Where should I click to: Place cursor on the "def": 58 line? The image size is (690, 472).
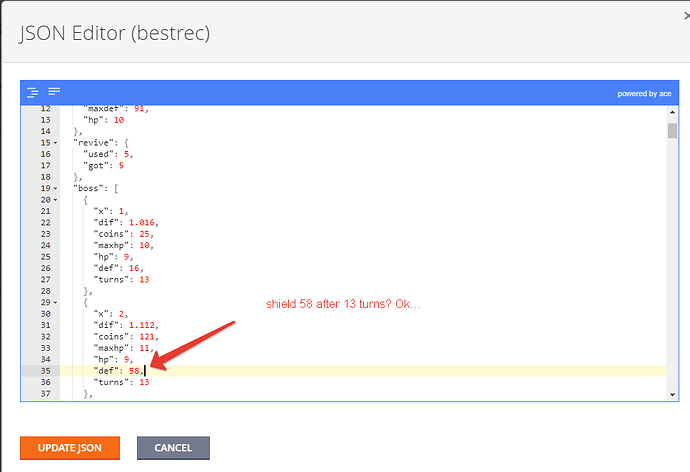(x=118, y=370)
